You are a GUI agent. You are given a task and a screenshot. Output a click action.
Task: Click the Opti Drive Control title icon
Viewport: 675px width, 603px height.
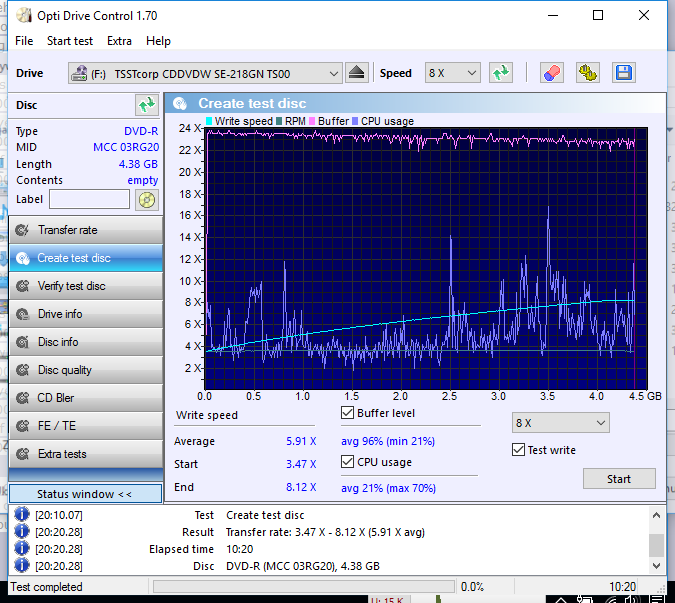[24, 15]
